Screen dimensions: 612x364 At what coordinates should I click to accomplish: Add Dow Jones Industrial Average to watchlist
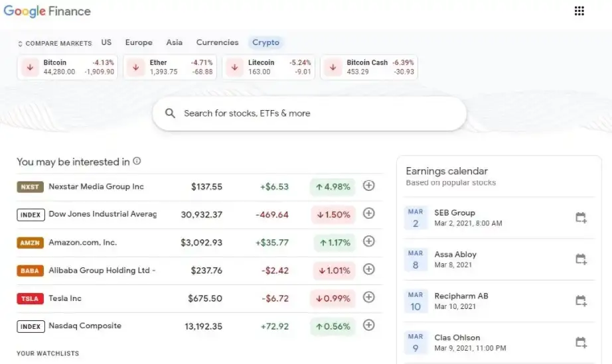click(369, 213)
